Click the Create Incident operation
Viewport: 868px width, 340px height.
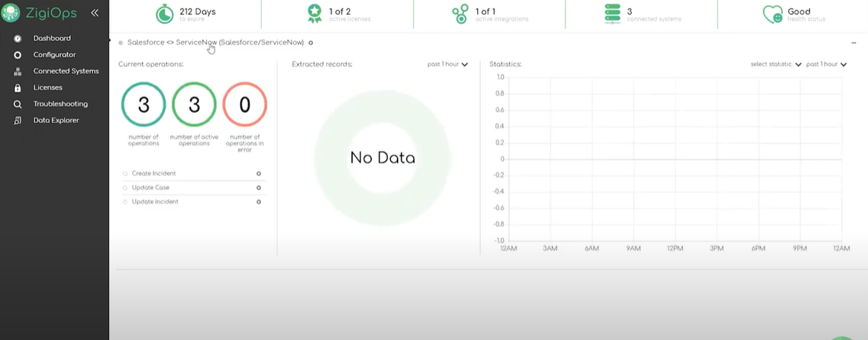click(x=154, y=174)
